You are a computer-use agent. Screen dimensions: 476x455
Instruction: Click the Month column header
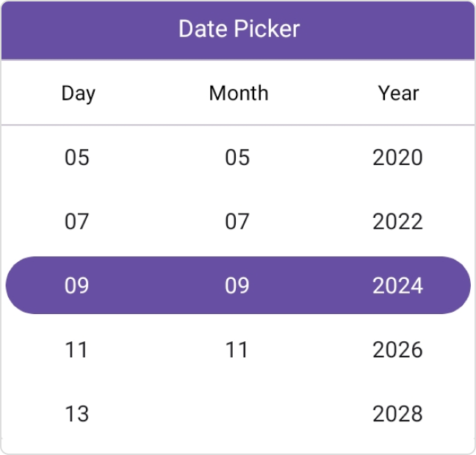click(x=239, y=93)
